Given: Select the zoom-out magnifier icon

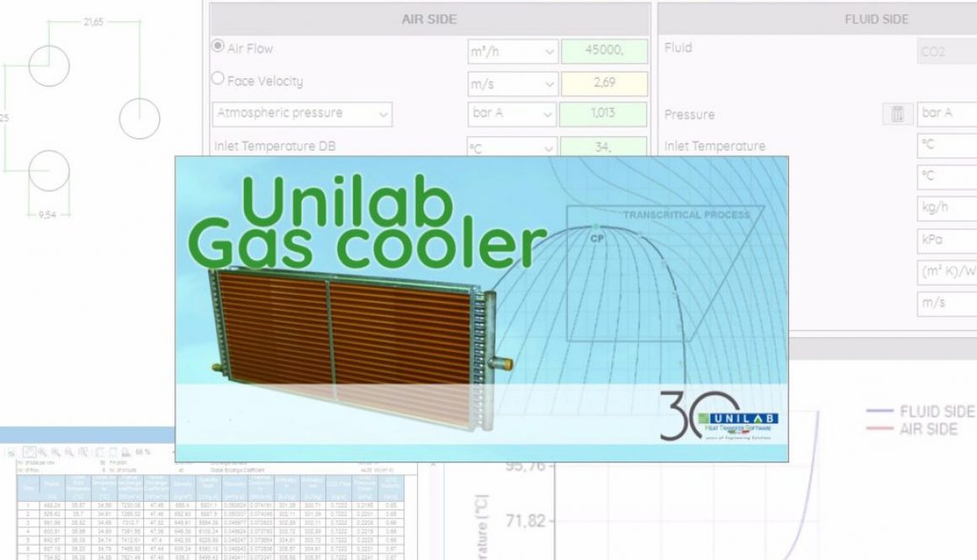Looking at the screenshot, I should pos(54,451).
